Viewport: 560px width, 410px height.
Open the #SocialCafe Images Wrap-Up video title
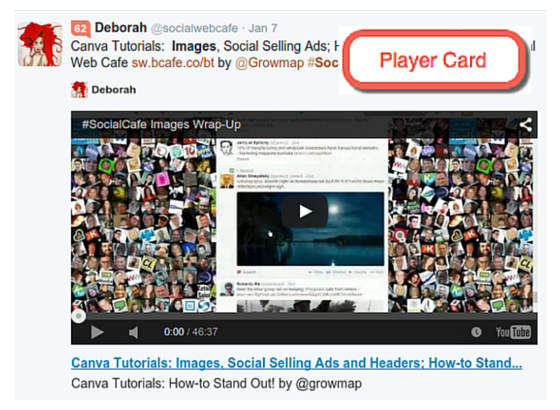click(x=161, y=124)
